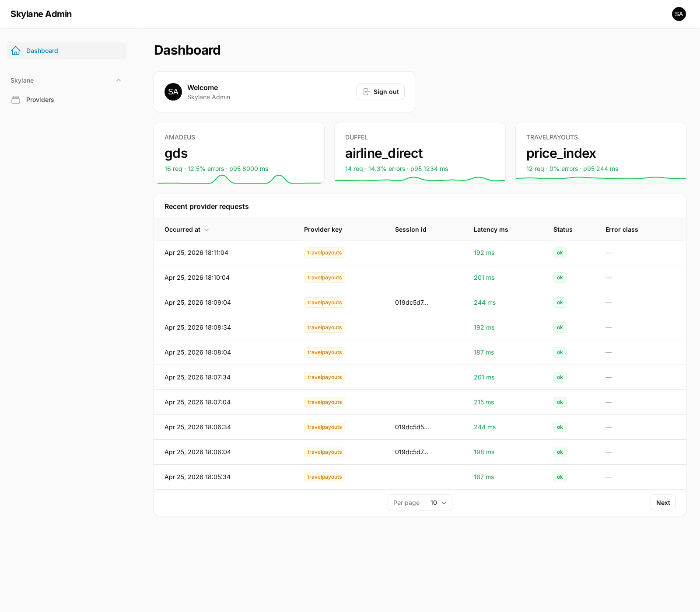Click the Latency ms column header
Screen dimensions: 700x612
491,229
